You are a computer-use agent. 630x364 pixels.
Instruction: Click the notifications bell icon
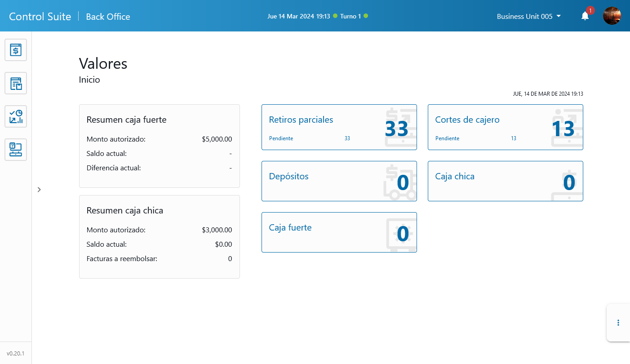click(585, 16)
